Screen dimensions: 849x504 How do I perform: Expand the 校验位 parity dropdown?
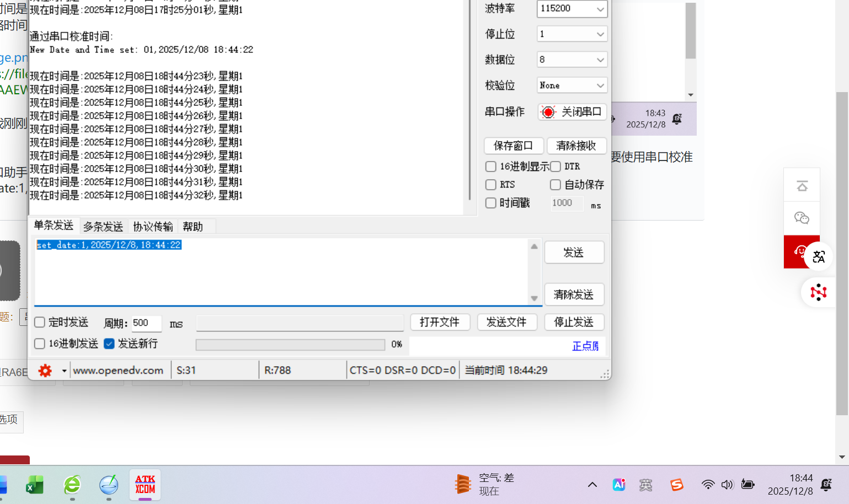(600, 85)
